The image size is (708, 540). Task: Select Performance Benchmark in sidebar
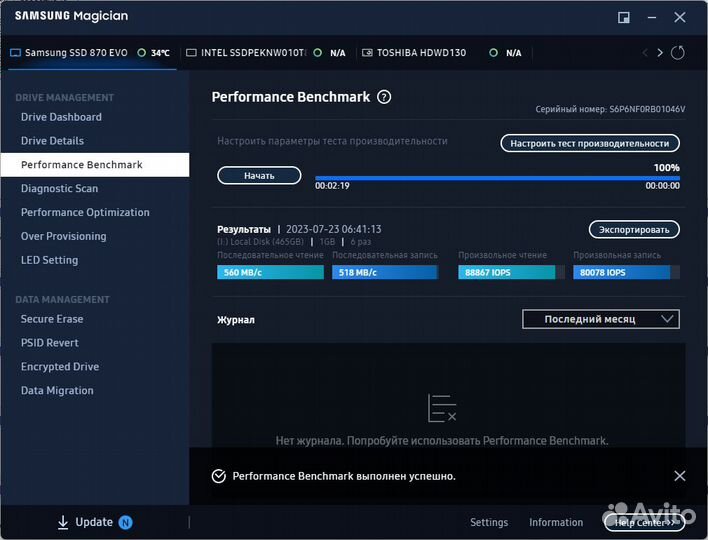95,165
